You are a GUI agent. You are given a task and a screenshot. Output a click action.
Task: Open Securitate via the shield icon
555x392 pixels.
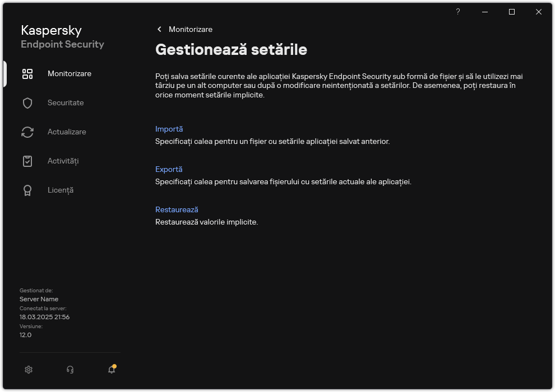pos(27,102)
